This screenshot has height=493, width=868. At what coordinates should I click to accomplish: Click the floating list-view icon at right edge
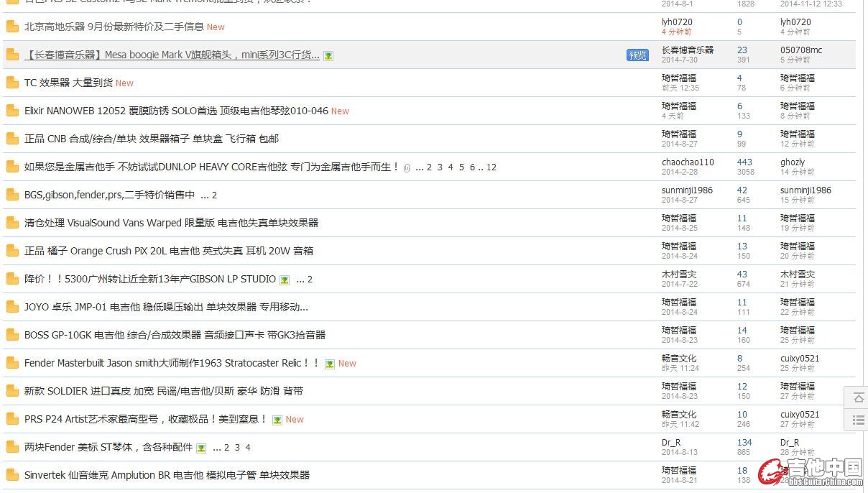coord(858,420)
